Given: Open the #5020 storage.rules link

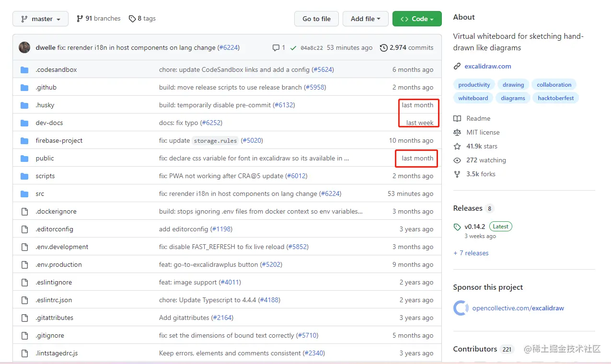Looking at the screenshot, I should coord(252,140).
